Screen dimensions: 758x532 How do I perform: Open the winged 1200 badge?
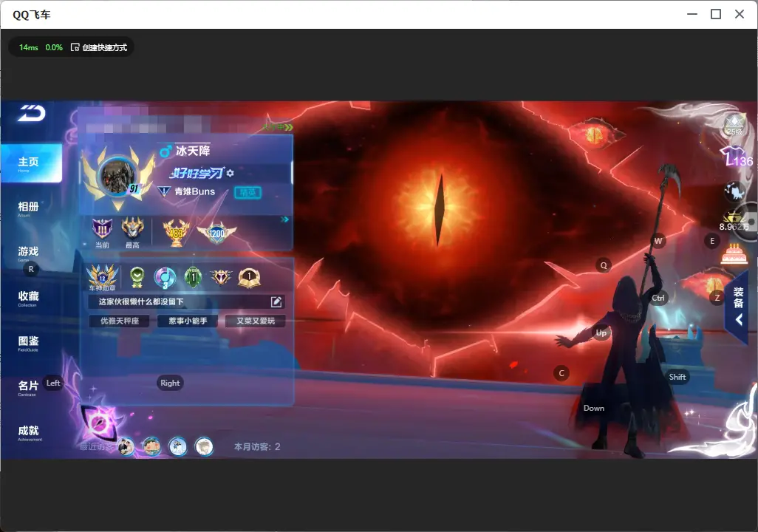coord(216,233)
